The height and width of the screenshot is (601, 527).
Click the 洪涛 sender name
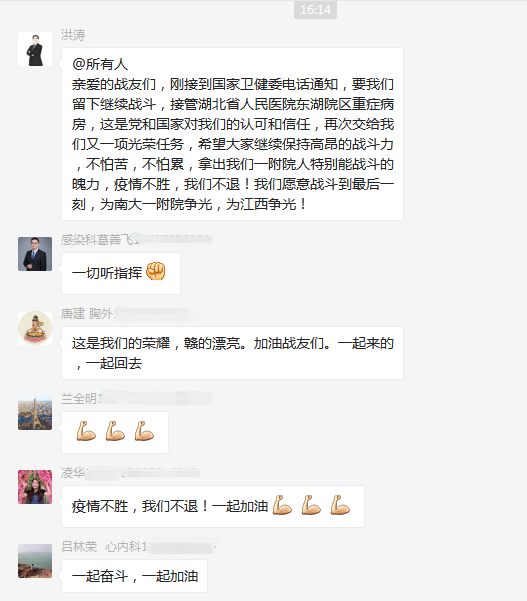(x=73, y=35)
